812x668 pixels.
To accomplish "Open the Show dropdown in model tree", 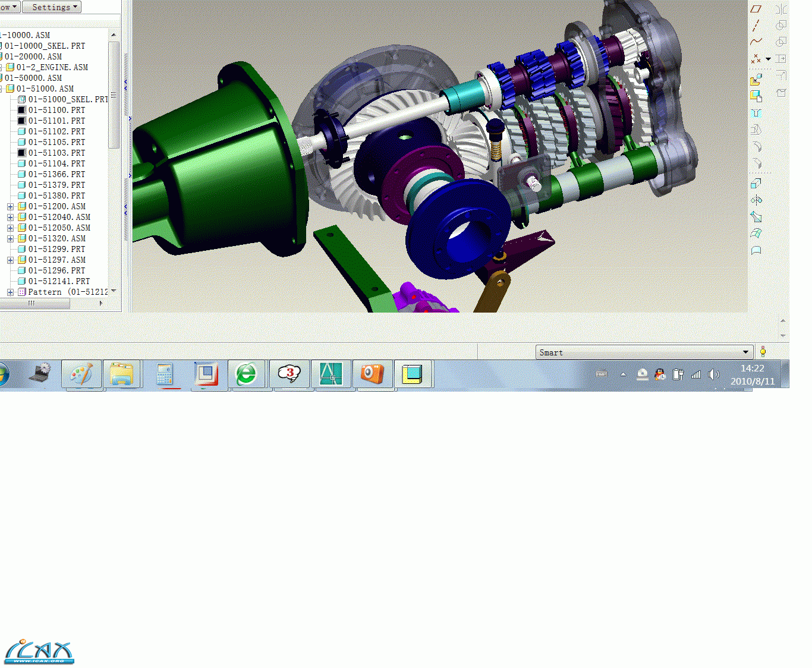I will pos(10,7).
